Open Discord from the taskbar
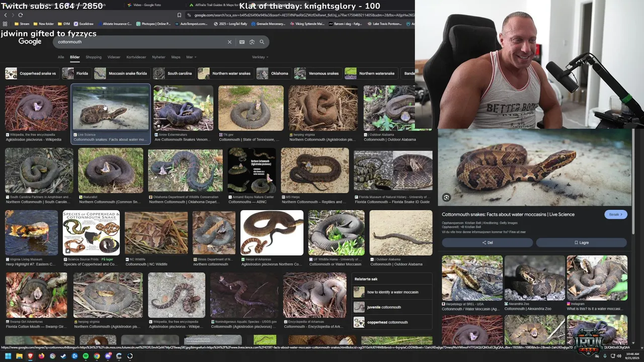 click(x=108, y=356)
